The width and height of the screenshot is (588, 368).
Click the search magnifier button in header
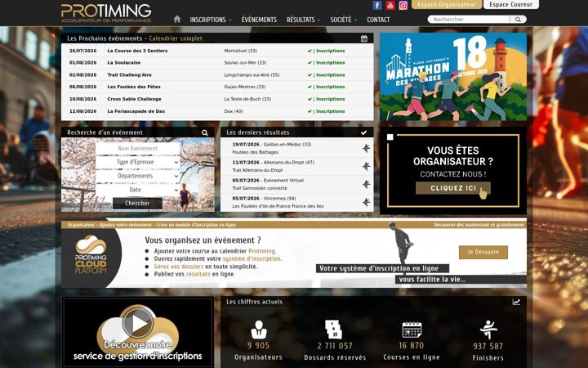pos(518,19)
